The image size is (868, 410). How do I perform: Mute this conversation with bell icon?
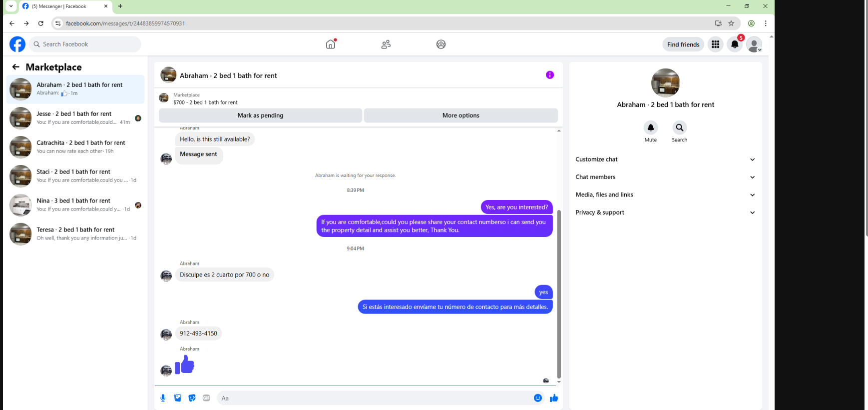(651, 127)
